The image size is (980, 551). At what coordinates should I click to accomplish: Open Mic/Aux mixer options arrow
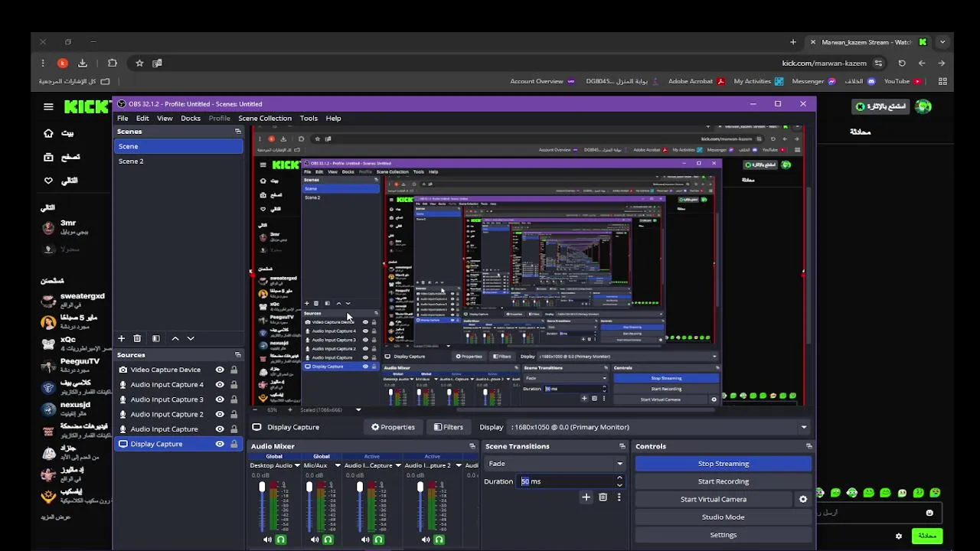pyautogui.click(x=337, y=465)
